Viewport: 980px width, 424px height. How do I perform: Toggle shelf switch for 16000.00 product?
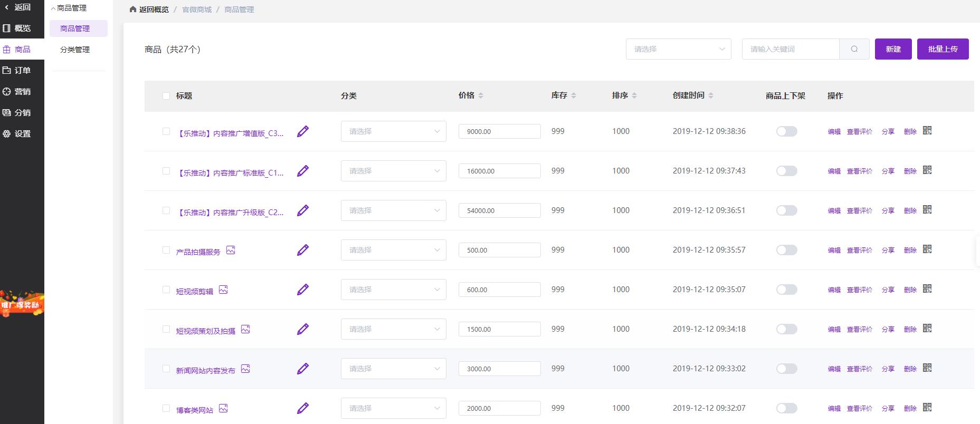[x=786, y=171]
